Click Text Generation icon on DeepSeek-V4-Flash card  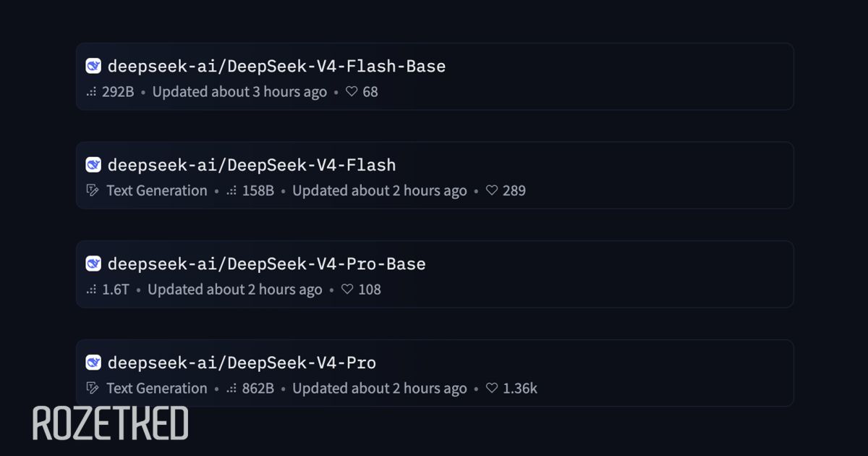click(x=92, y=190)
